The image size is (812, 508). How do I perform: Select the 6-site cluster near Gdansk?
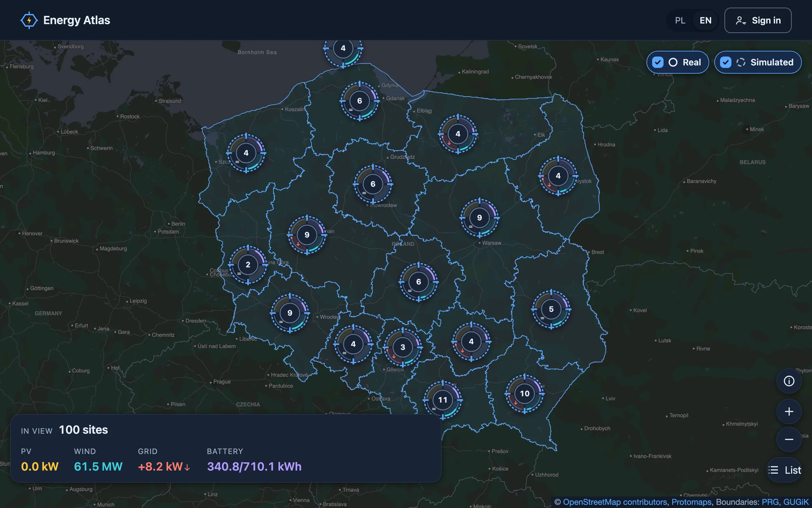[x=359, y=101]
